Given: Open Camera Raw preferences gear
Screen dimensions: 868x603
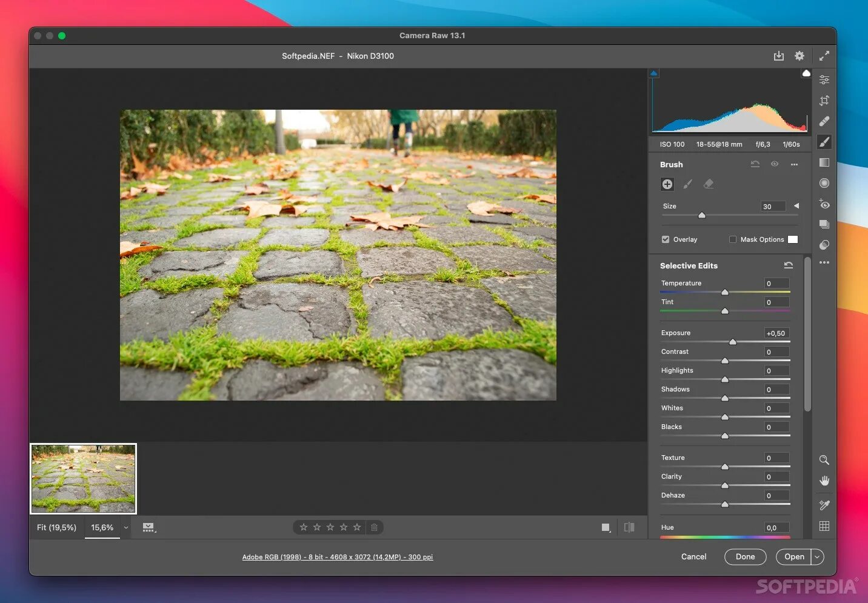Looking at the screenshot, I should tap(800, 56).
